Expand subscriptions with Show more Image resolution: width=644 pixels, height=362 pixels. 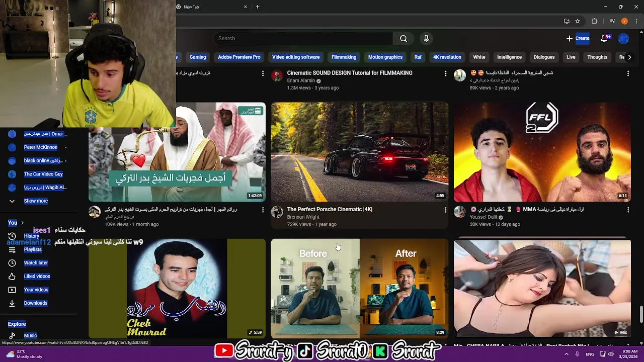coord(36,201)
